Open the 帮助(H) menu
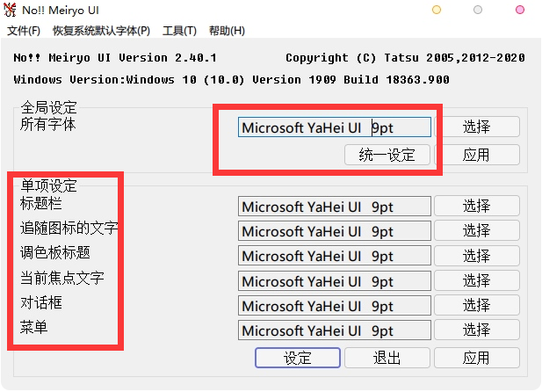The width and height of the screenshot is (542, 392). click(x=227, y=31)
